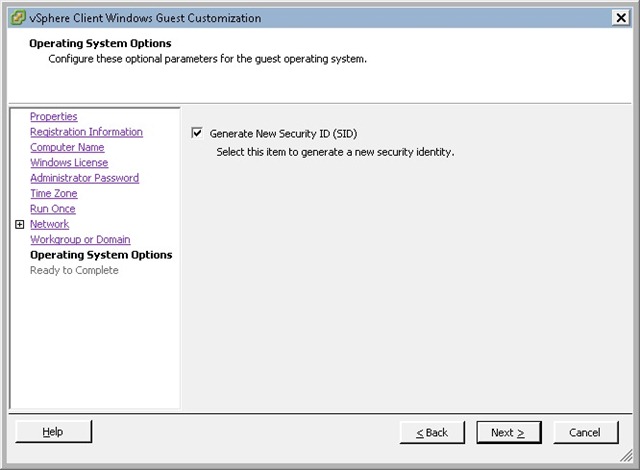
Task: Expand the Network tree node
Action: [x=20, y=225]
